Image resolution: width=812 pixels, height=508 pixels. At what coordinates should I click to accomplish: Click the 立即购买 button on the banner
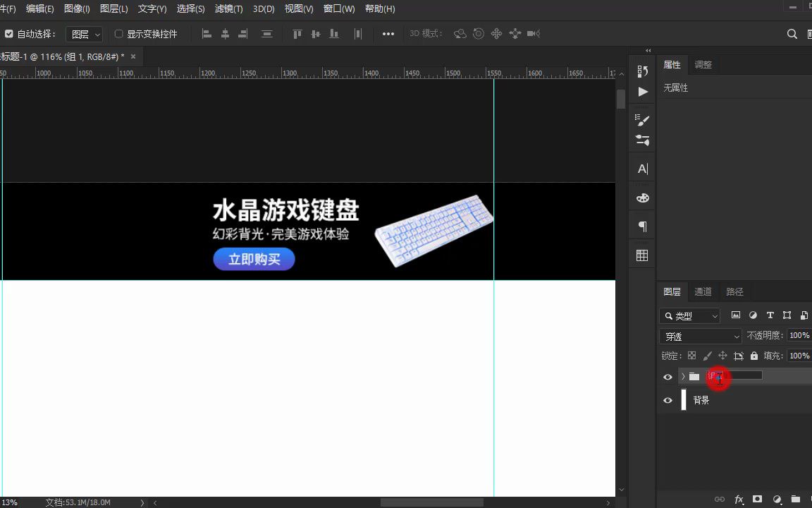[254, 259]
